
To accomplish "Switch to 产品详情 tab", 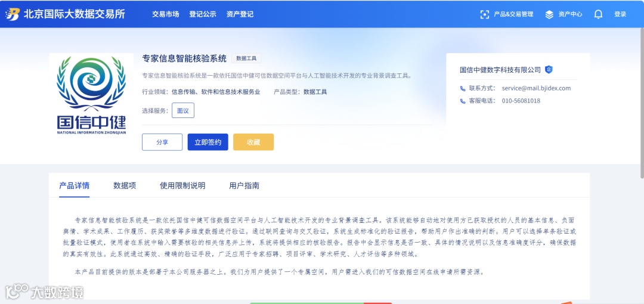I will 75,186.
